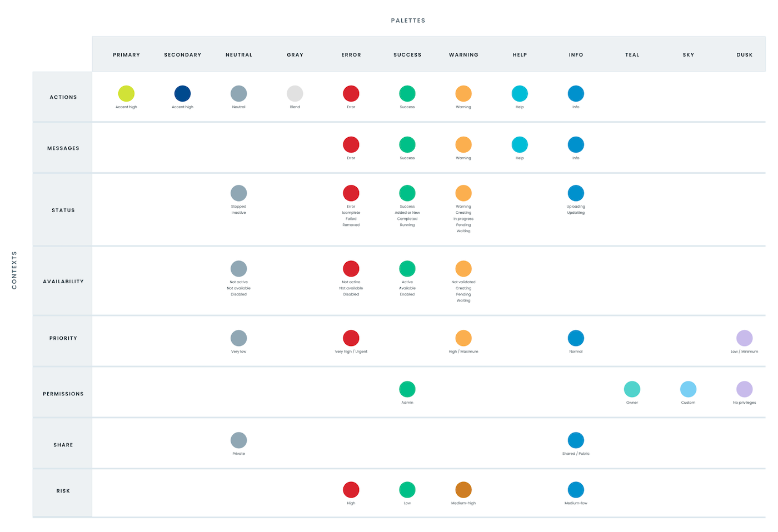Image resolution: width=778 pixels, height=532 pixels.
Task: Select the Owner swatch under Teal
Action: [632, 389]
